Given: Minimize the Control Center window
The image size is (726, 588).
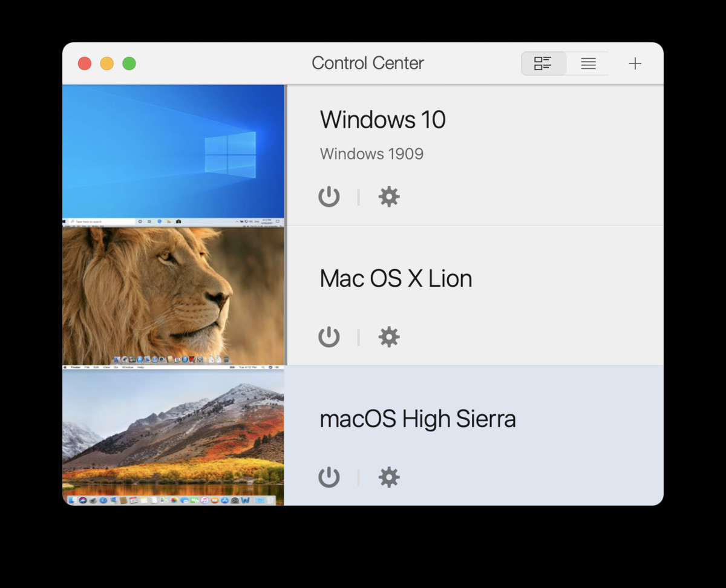Looking at the screenshot, I should point(107,64).
